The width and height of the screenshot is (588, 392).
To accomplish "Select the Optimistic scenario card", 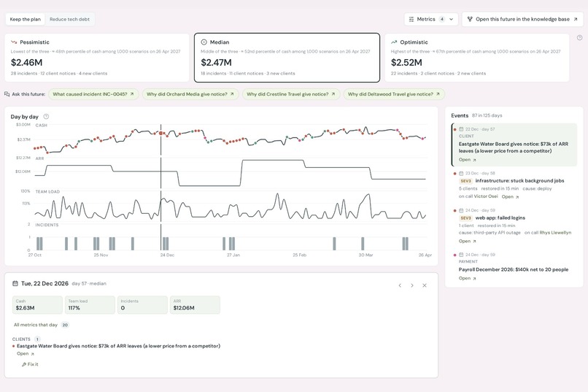I will pyautogui.click(x=476, y=58).
